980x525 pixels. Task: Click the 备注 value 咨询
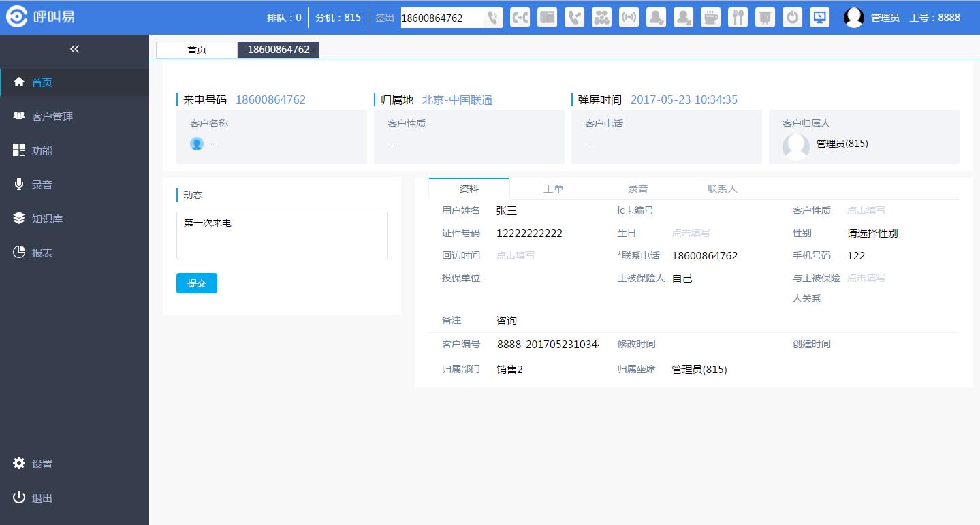507,320
